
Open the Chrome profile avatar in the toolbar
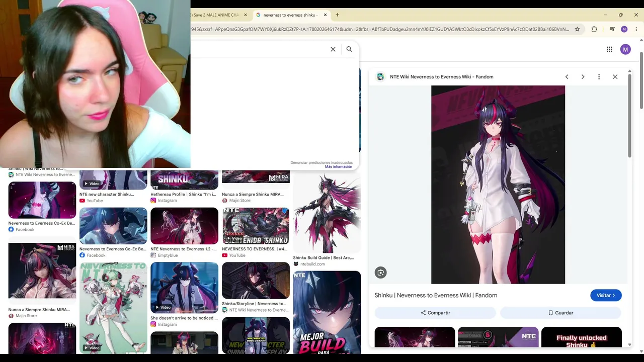coord(624,29)
